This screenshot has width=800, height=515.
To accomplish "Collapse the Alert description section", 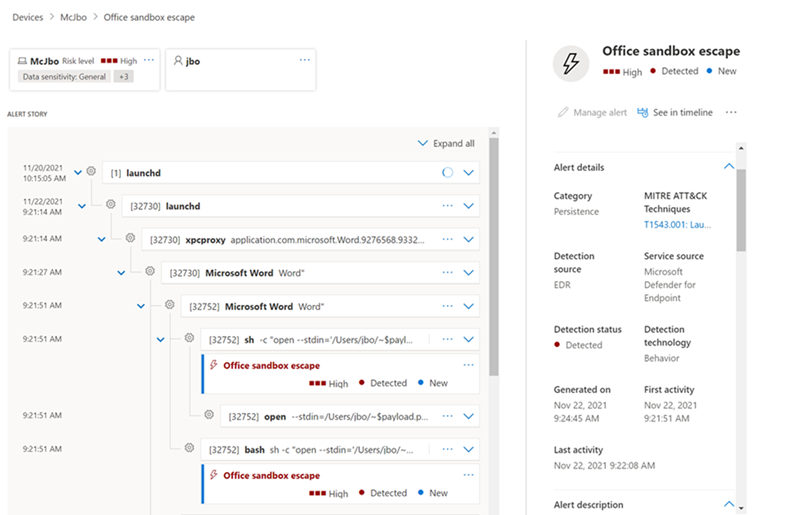I will 728,505.
